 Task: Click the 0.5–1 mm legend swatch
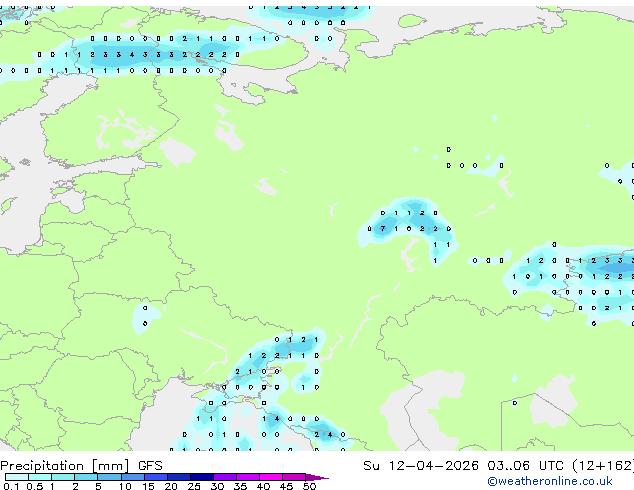click(40, 477)
